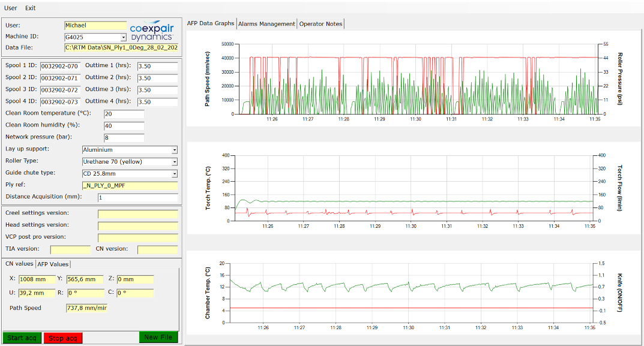Click the Ply ref field
This screenshot has height=346, width=644.
coord(130,185)
